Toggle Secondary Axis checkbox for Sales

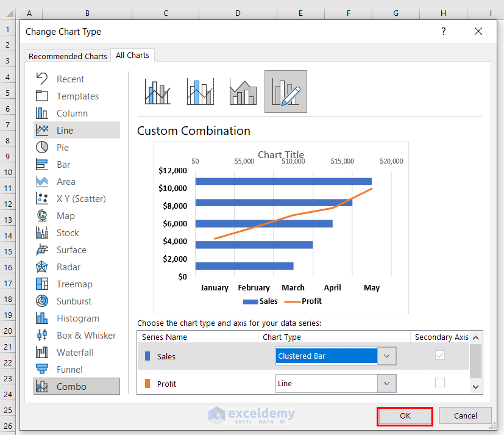tap(440, 354)
